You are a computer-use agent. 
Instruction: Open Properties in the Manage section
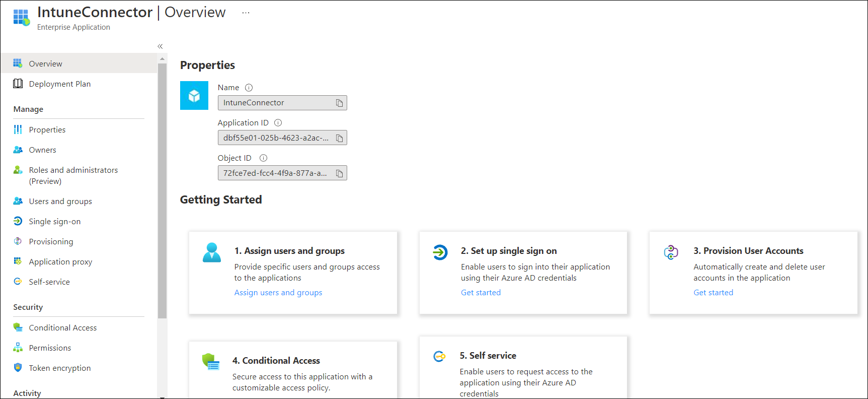(47, 130)
